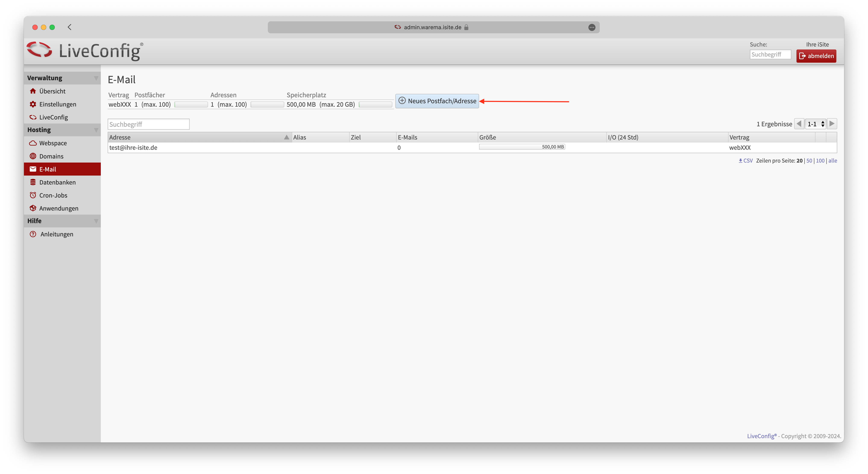Click the Einstellungen gear icon

click(33, 104)
